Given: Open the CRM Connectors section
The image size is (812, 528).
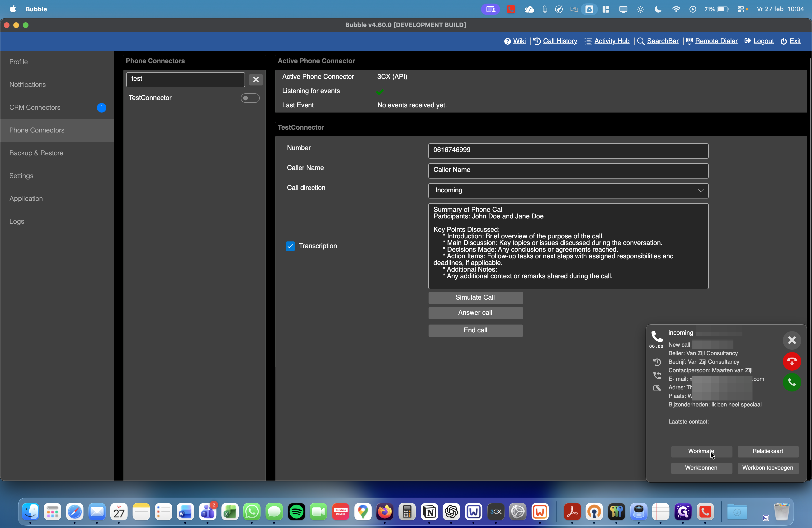Looking at the screenshot, I should 35,108.
